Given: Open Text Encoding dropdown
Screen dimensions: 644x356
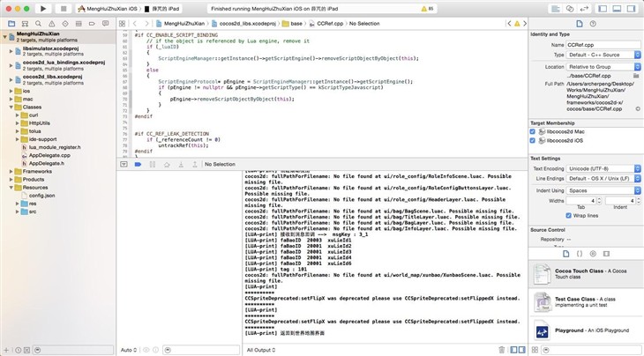Looking at the screenshot, I should click(603, 168).
